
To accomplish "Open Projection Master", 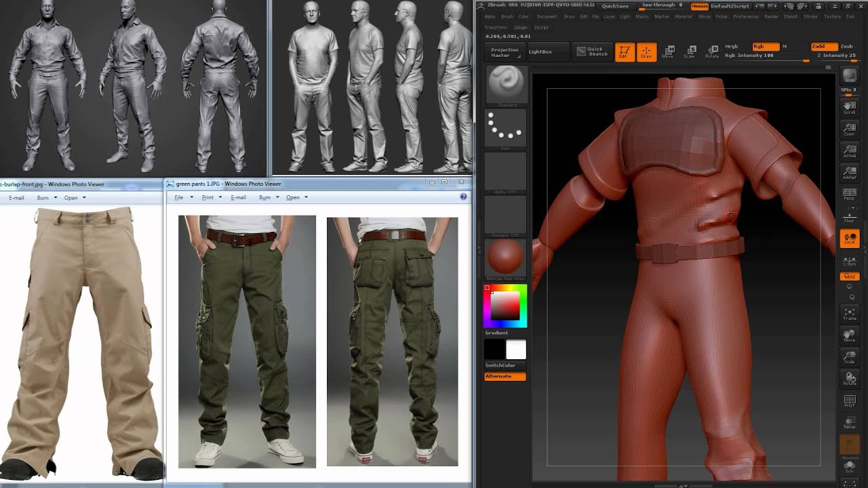I will 505,52.
